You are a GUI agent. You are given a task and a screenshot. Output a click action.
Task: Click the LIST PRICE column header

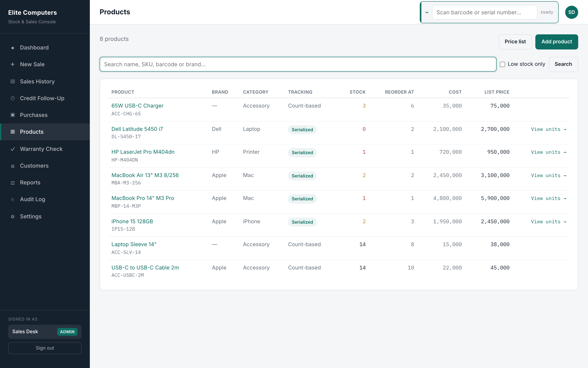pyautogui.click(x=497, y=92)
